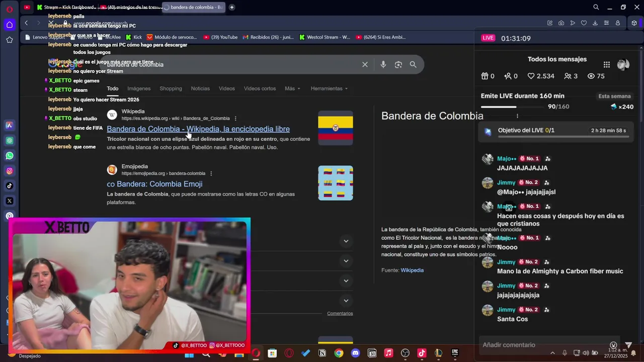
Task: Open the Opera home speed dial icon
Action: [10, 24]
